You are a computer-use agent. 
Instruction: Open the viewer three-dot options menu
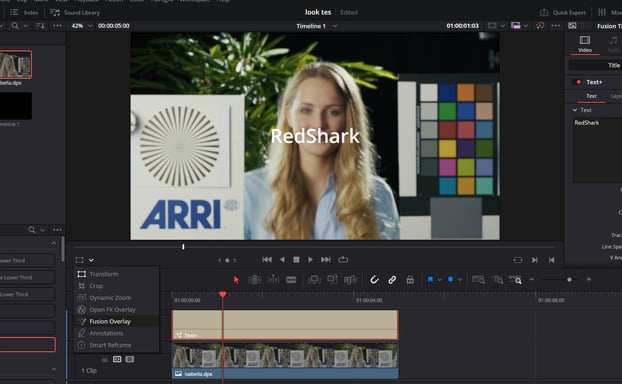coord(555,26)
